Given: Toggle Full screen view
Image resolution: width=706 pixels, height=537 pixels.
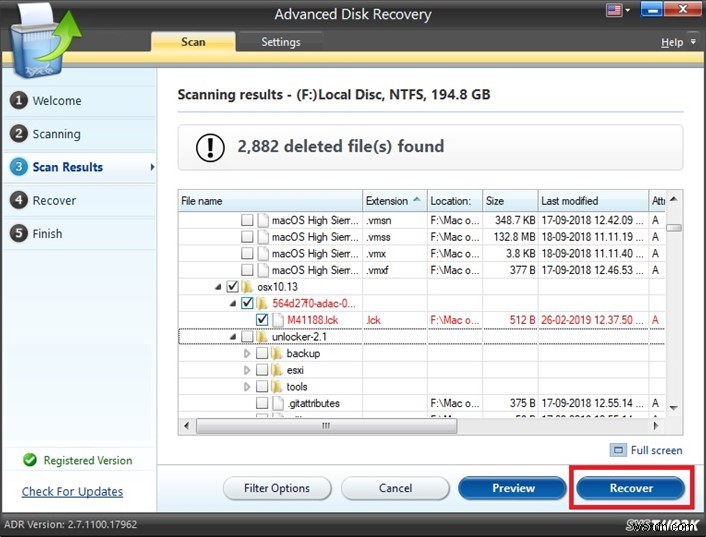Looking at the screenshot, I should pyautogui.click(x=646, y=450).
